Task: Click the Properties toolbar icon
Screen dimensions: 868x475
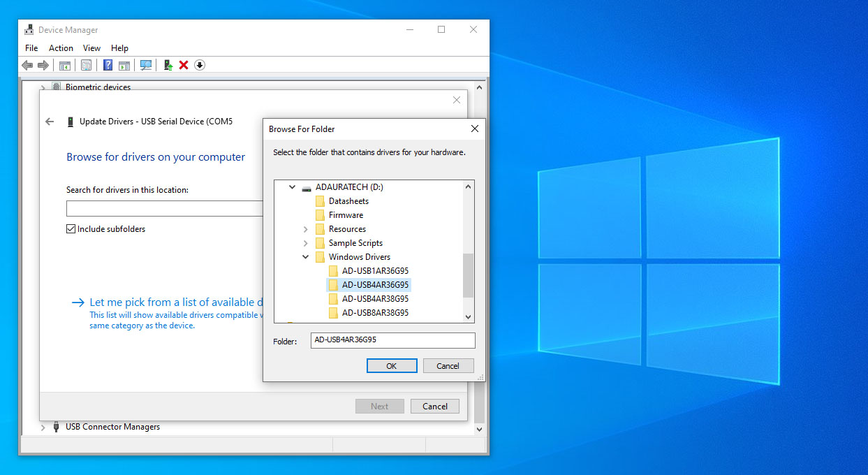Action: (86, 65)
